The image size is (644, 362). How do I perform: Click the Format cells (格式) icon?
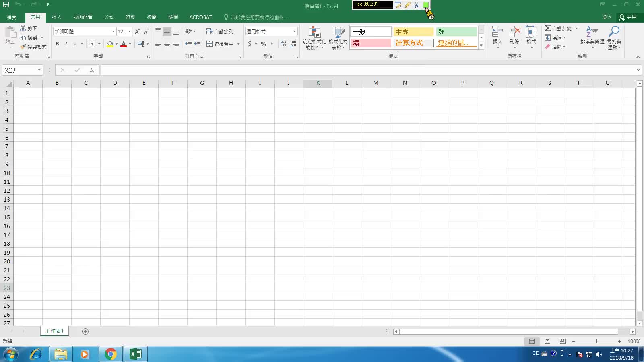(x=531, y=31)
